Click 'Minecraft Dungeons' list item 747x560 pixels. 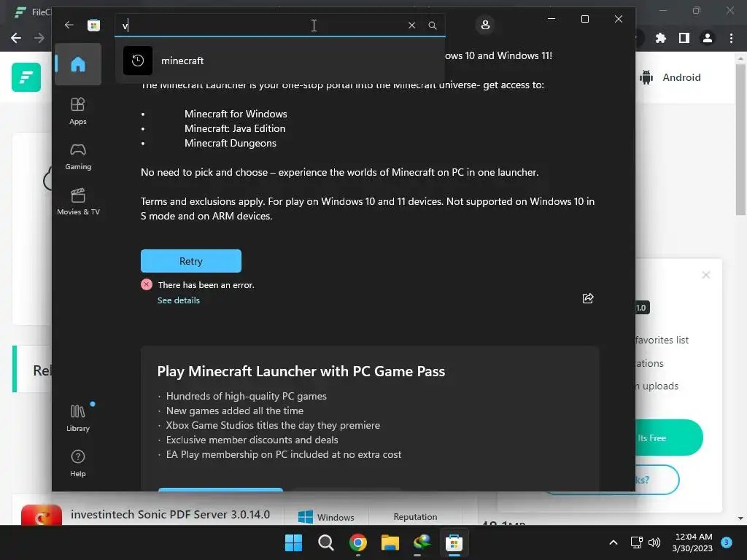click(230, 144)
